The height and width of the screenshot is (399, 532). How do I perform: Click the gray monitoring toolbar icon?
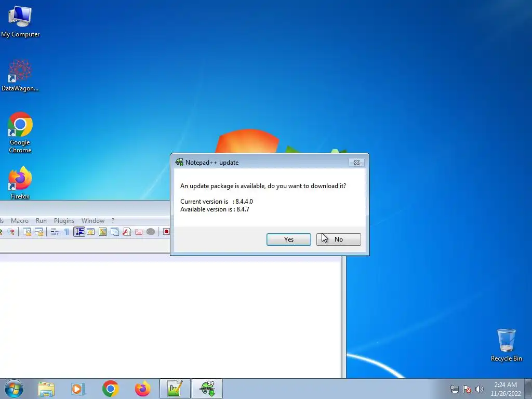151,232
